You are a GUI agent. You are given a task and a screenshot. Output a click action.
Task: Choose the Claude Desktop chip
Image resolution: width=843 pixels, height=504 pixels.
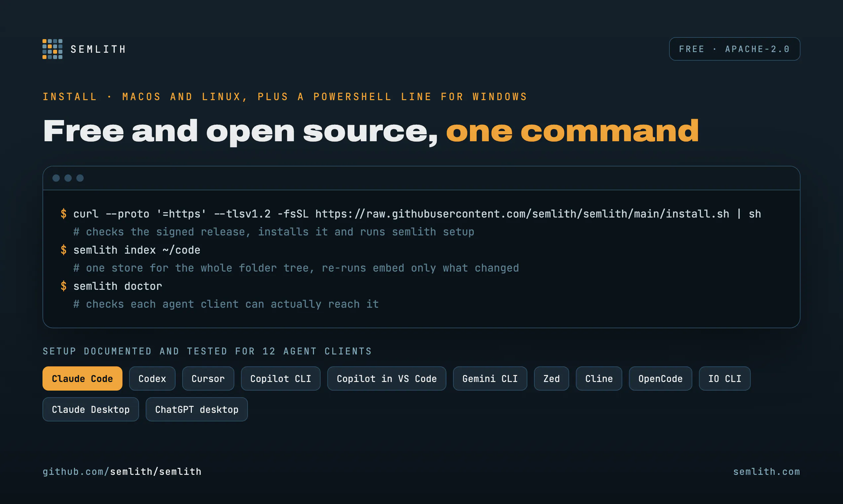click(91, 409)
